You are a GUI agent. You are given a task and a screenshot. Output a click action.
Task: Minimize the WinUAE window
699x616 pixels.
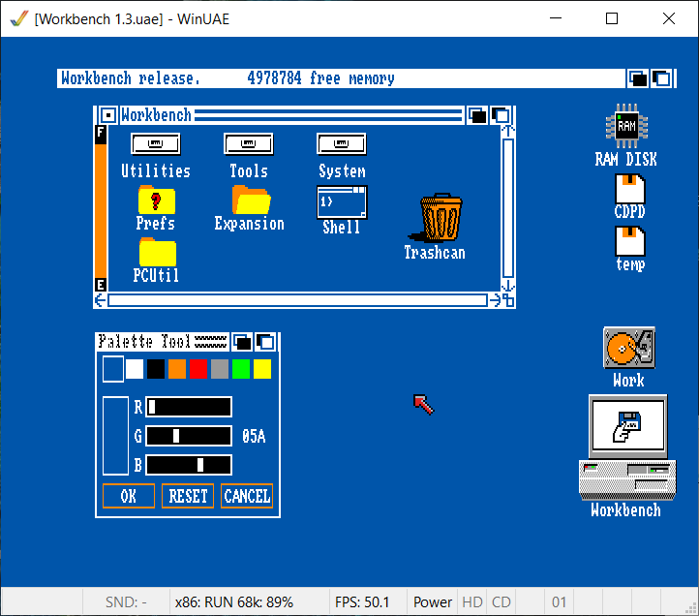(556, 18)
